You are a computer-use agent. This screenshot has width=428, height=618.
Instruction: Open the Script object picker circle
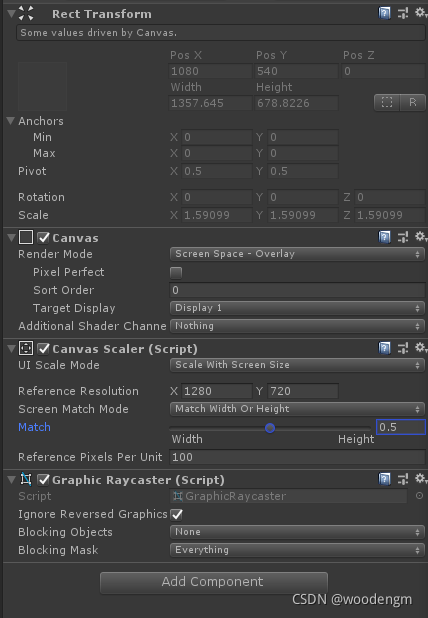419,496
